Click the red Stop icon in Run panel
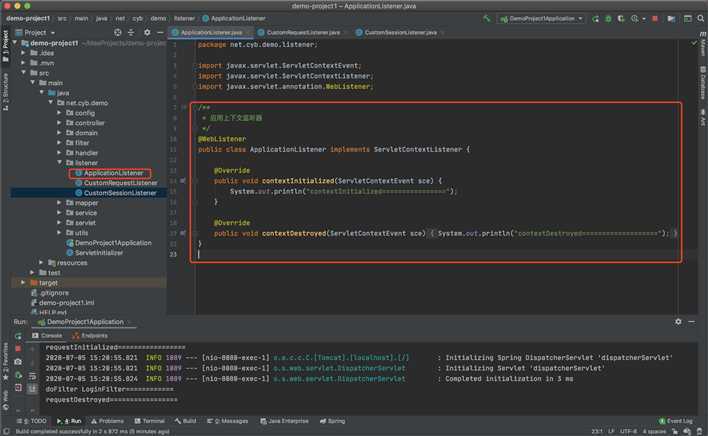Screen dimensions: 708x436 pyautogui.click(x=18, y=348)
